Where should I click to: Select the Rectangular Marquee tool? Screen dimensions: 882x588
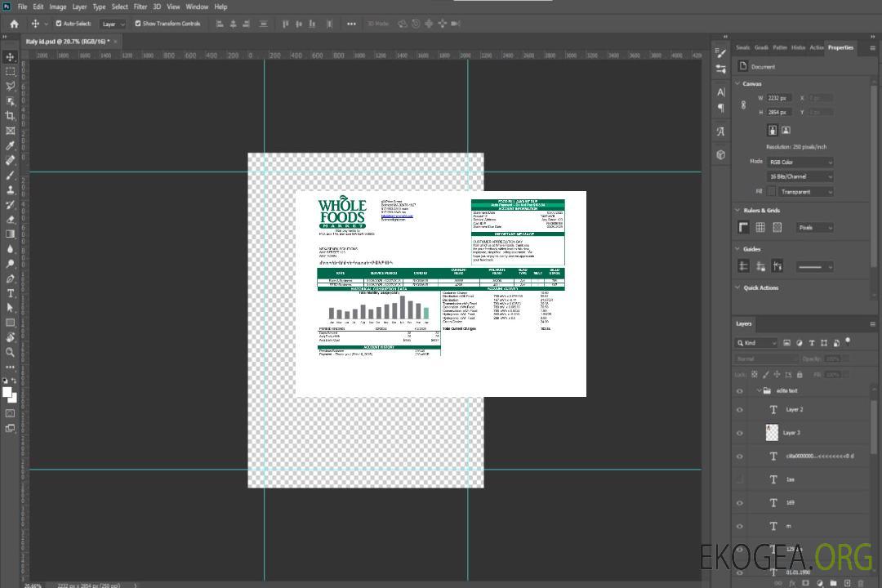10,72
